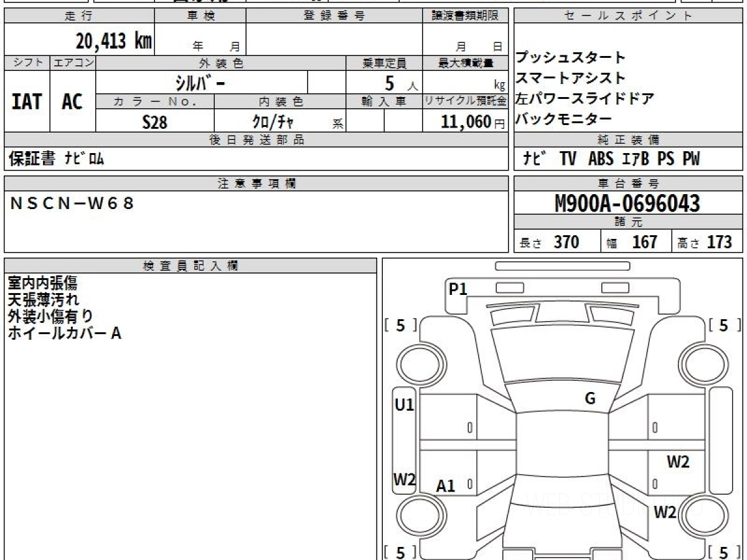The image size is (747, 560).
Task: Select the IAT shift value
Action: [27, 101]
